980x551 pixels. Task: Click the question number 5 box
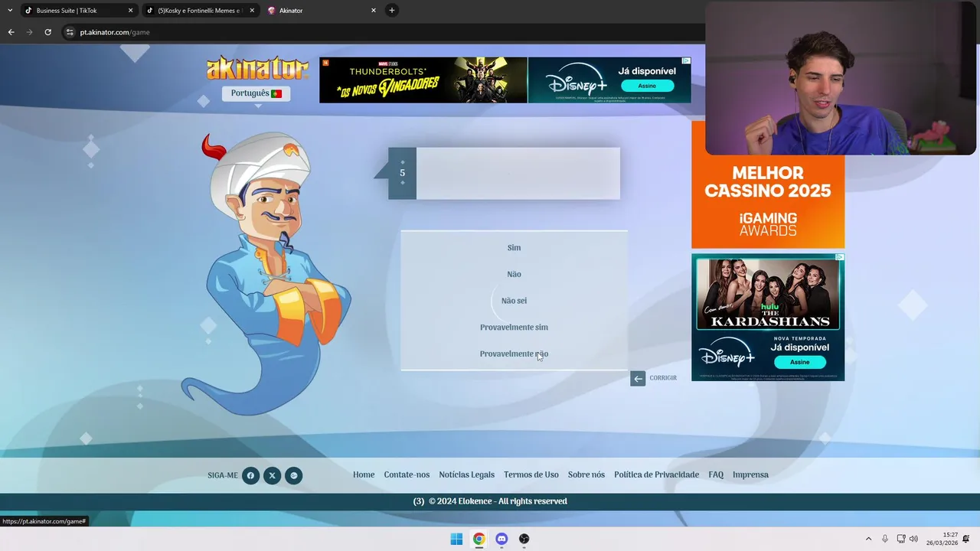coord(402,173)
